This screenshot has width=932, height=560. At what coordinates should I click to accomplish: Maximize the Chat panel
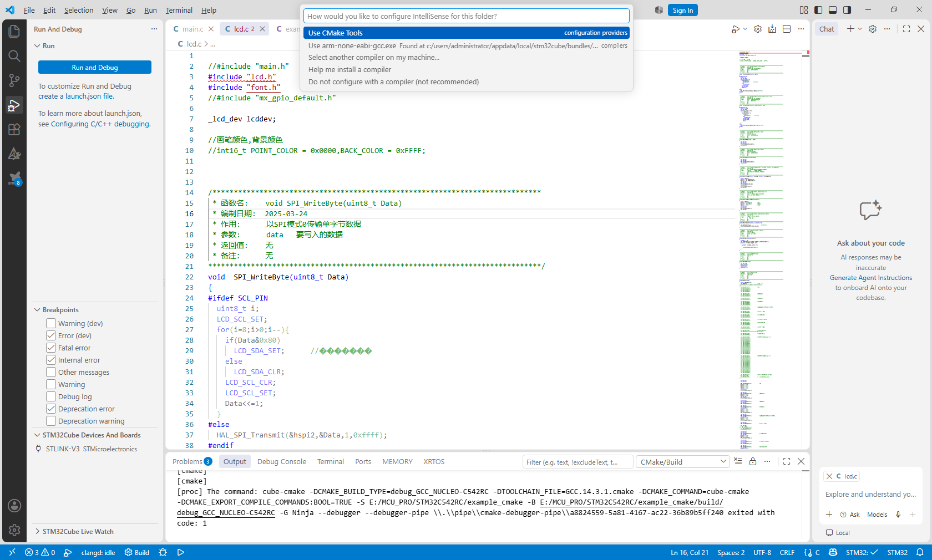[906, 29]
